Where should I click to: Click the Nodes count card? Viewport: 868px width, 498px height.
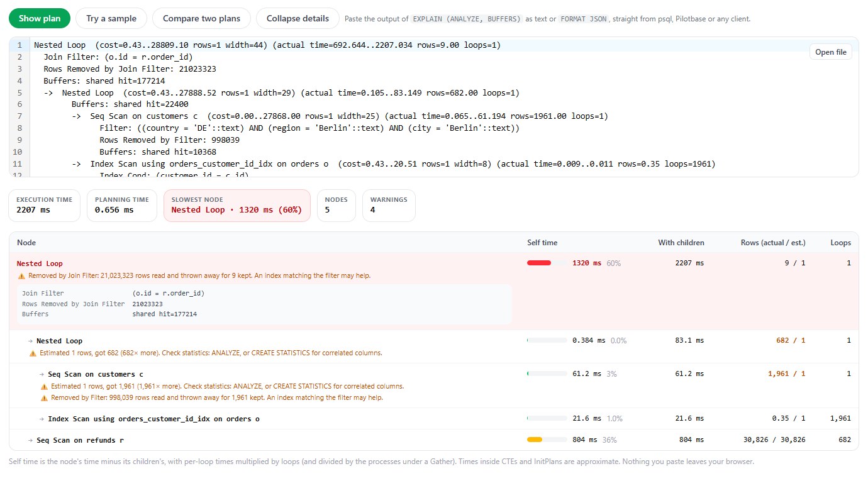[x=337, y=206]
